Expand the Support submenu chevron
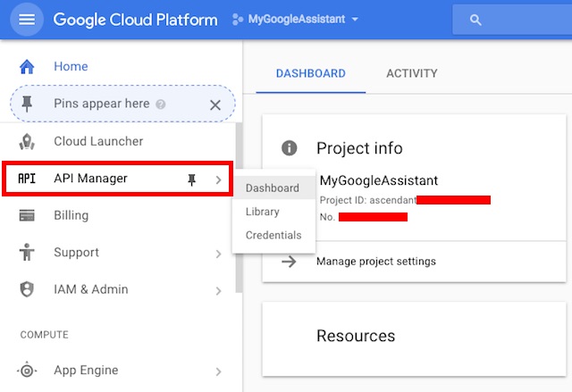This screenshot has height=392, width=572. pos(218,254)
